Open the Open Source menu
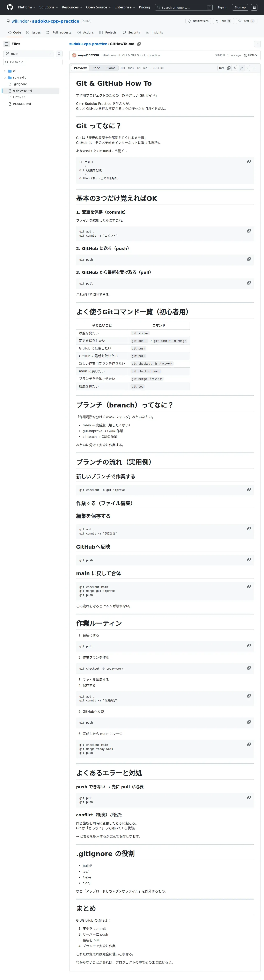 98,7
